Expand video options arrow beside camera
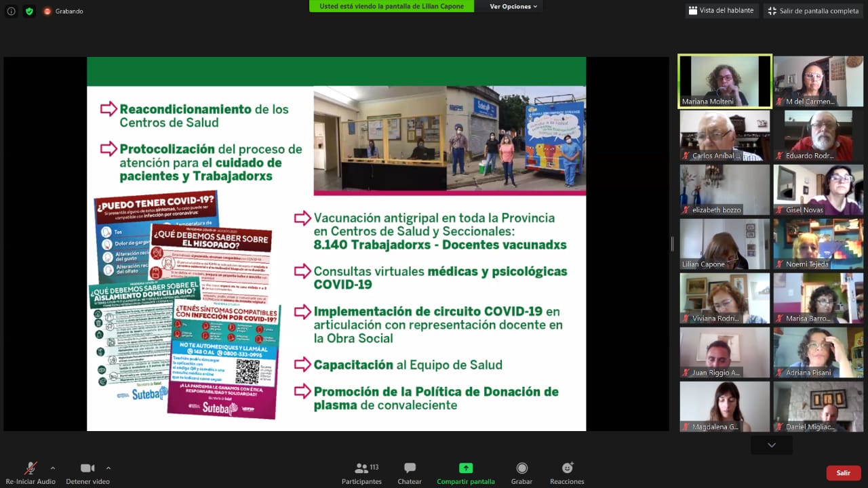Screen dimensions: 868x488 tap(108, 468)
